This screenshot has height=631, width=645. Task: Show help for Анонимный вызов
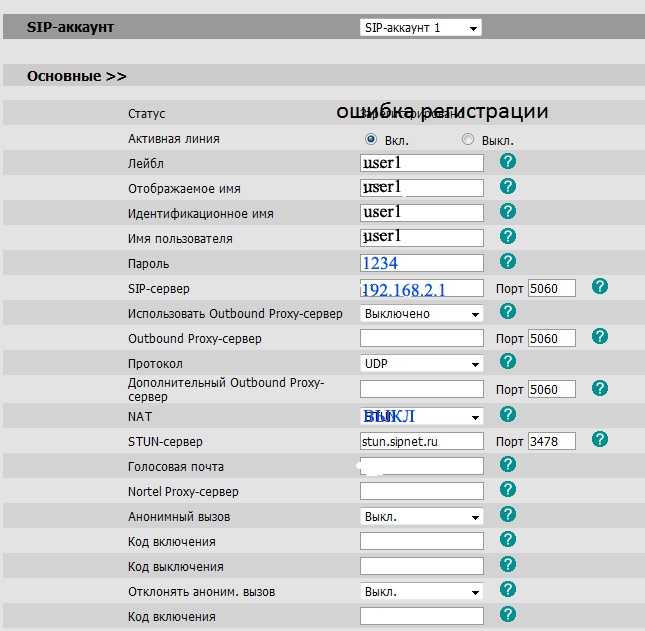point(508,515)
